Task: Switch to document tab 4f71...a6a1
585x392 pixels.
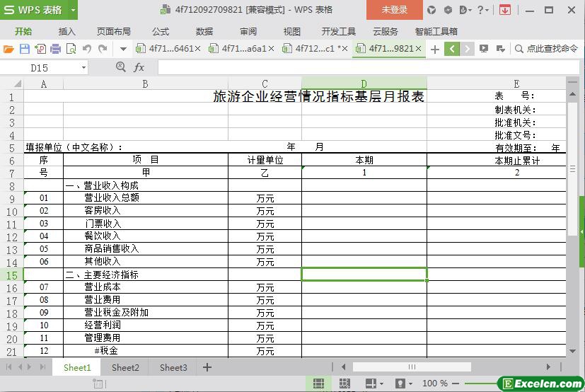Action: click(x=238, y=49)
